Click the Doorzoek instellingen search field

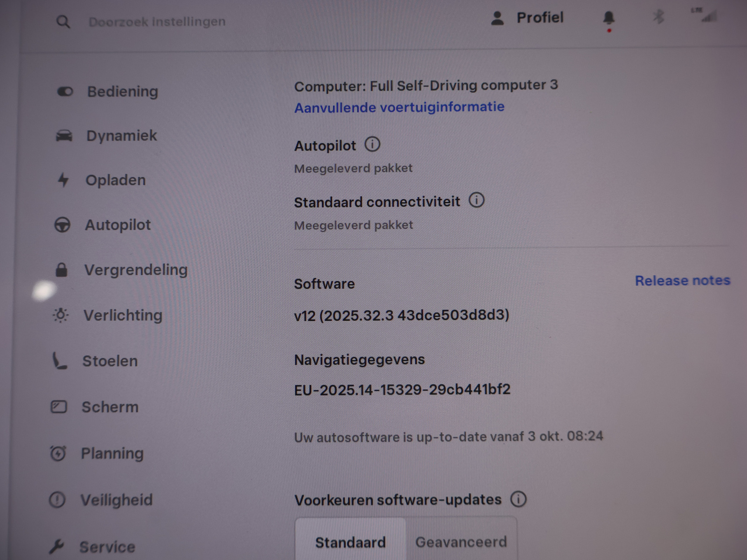158,22
